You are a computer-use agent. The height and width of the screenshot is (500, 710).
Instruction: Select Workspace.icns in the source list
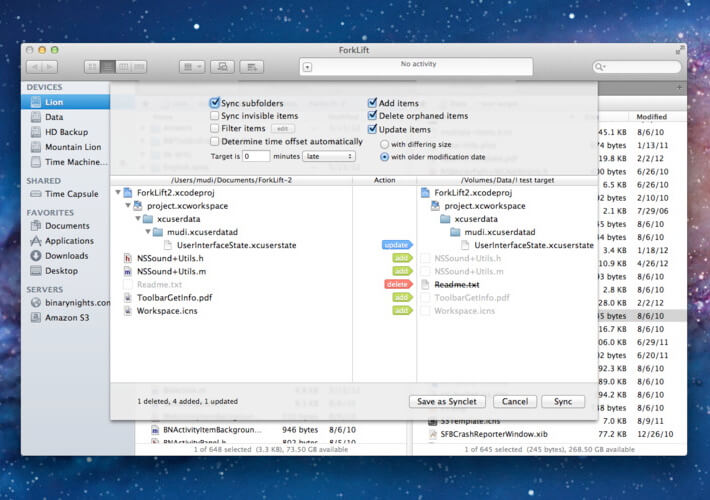[167, 311]
